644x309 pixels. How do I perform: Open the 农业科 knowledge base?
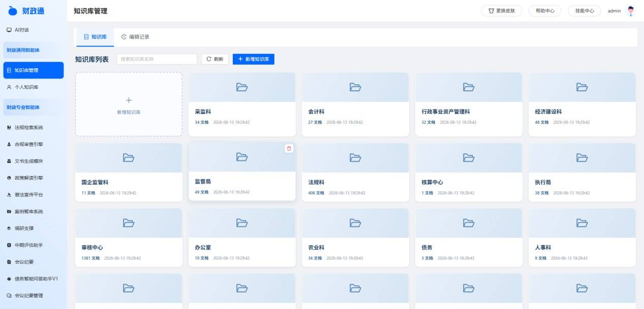point(355,237)
